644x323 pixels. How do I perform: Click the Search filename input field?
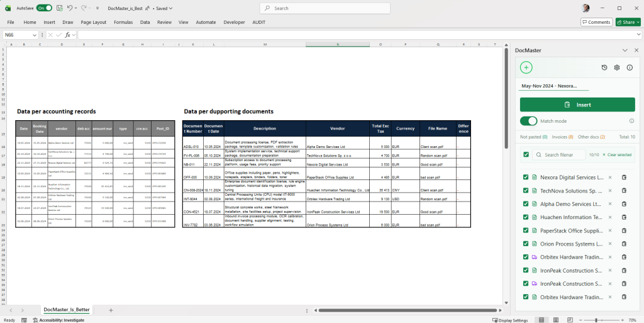point(559,154)
